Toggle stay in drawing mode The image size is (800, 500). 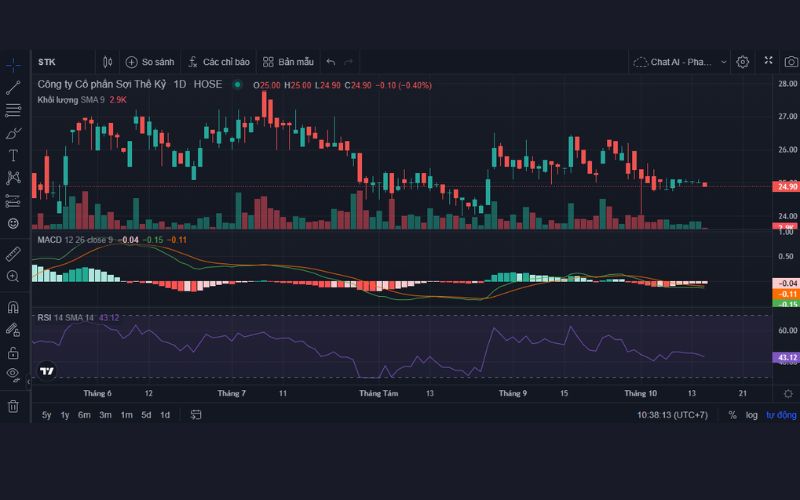click(13, 330)
